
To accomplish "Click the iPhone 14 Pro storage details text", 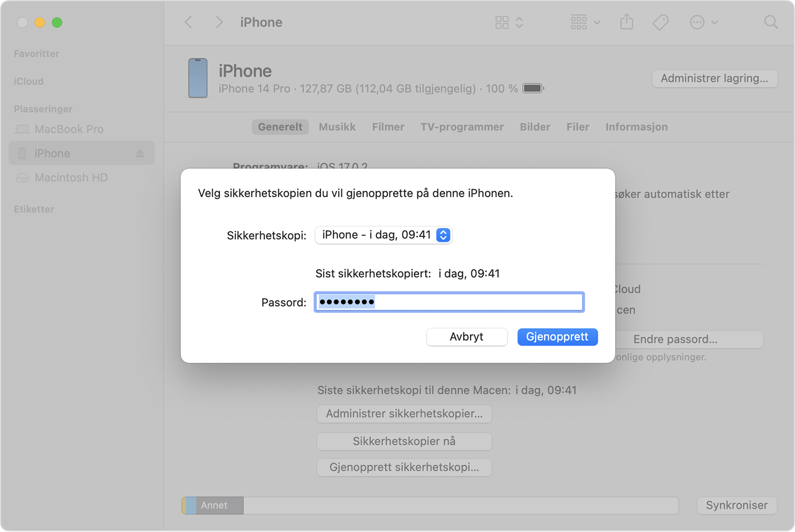I will 368,89.
